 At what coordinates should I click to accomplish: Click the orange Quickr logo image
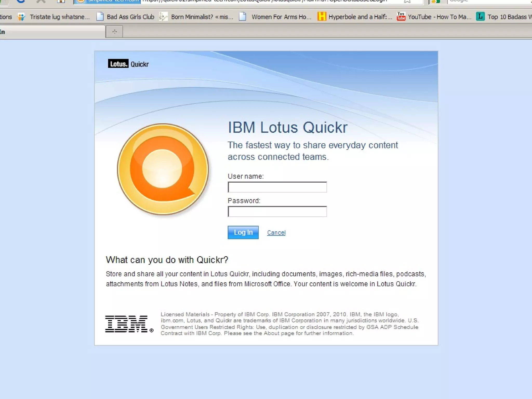tap(163, 169)
